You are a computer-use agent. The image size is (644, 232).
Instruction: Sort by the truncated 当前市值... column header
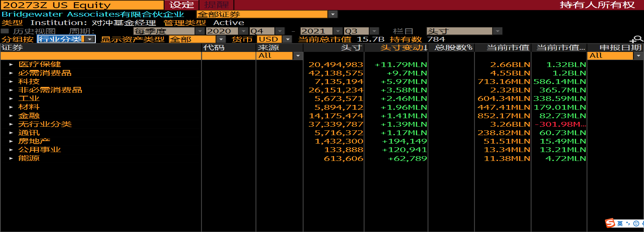click(x=559, y=48)
